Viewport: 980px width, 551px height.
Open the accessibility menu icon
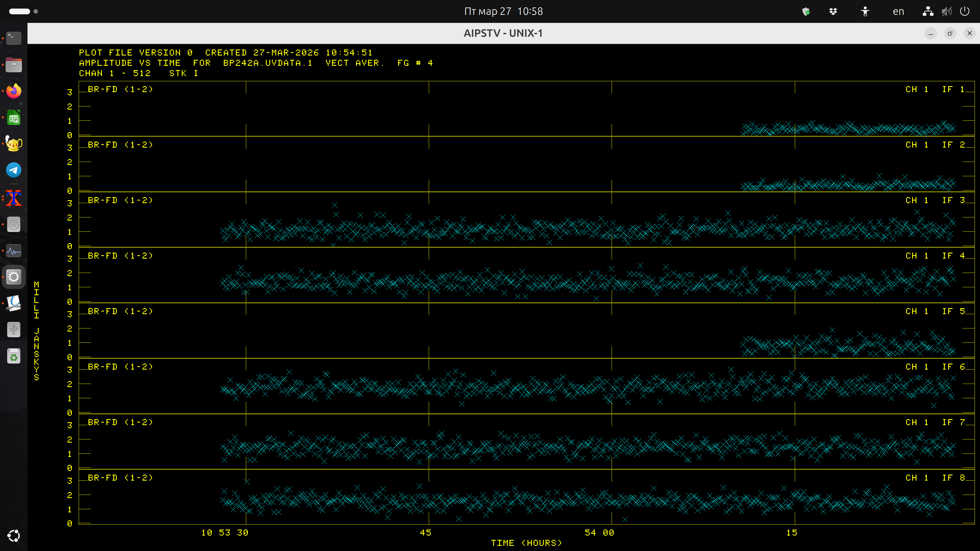point(865,11)
